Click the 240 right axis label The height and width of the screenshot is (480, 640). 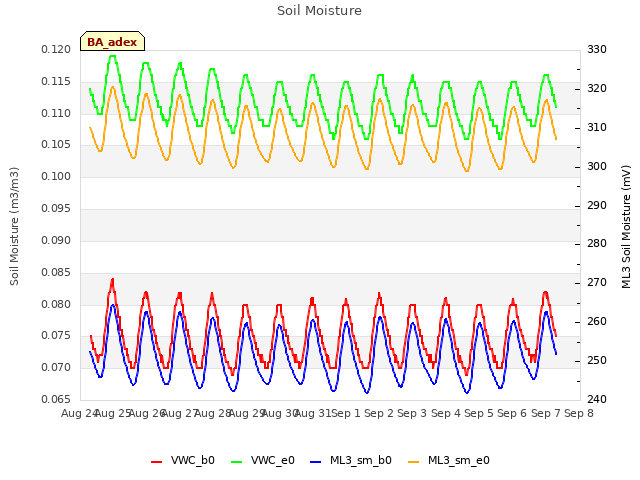[597, 399]
